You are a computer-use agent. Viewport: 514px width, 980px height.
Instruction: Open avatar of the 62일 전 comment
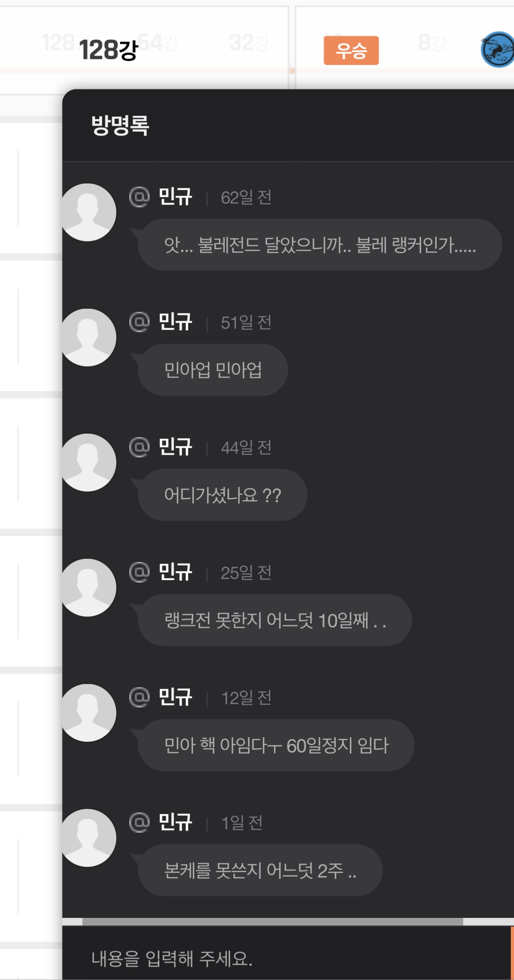pos(88,212)
